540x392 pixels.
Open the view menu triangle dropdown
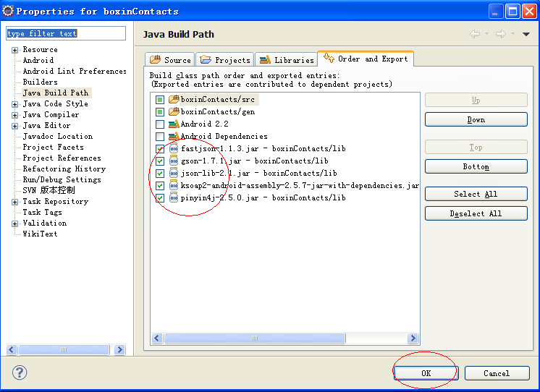pyautogui.click(x=526, y=34)
